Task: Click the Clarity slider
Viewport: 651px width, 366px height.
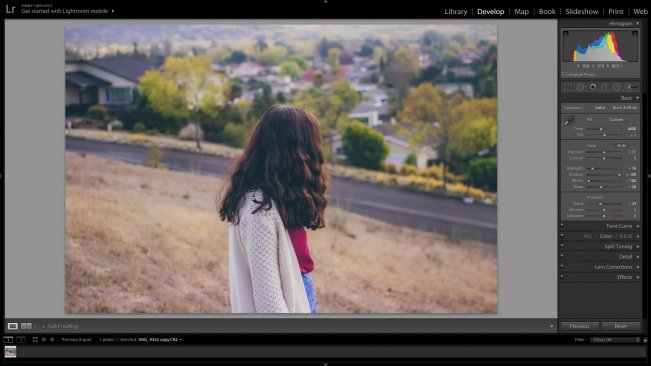Action: click(x=604, y=204)
